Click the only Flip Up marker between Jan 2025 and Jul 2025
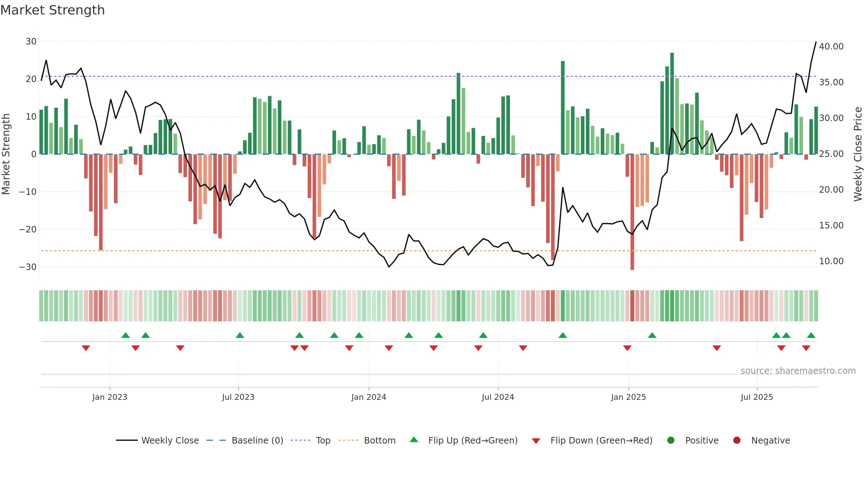Image resolution: width=868 pixels, height=488 pixels. [x=652, y=335]
